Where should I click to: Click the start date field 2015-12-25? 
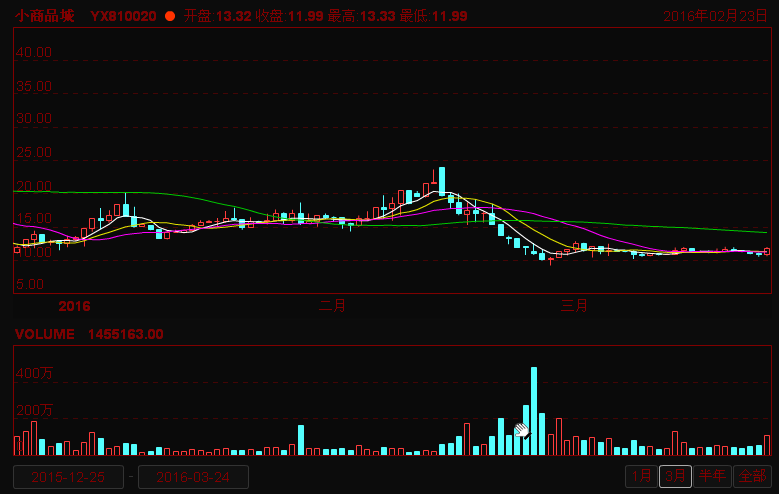[x=68, y=477]
